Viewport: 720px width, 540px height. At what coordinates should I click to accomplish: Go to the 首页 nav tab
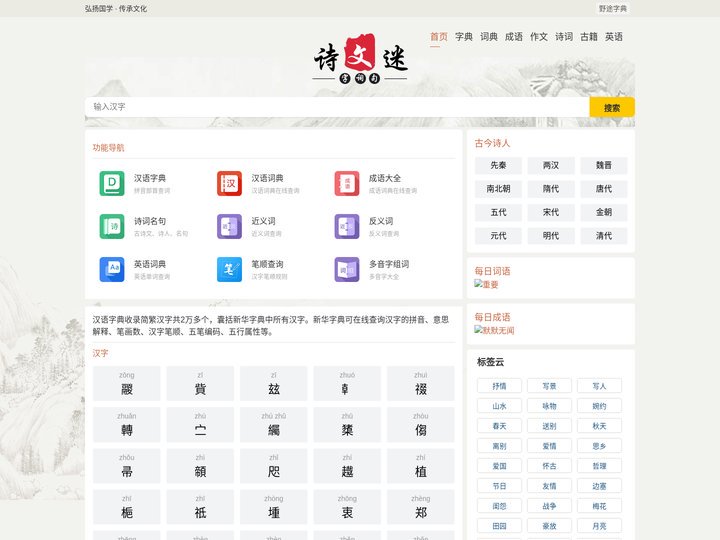[x=439, y=37]
